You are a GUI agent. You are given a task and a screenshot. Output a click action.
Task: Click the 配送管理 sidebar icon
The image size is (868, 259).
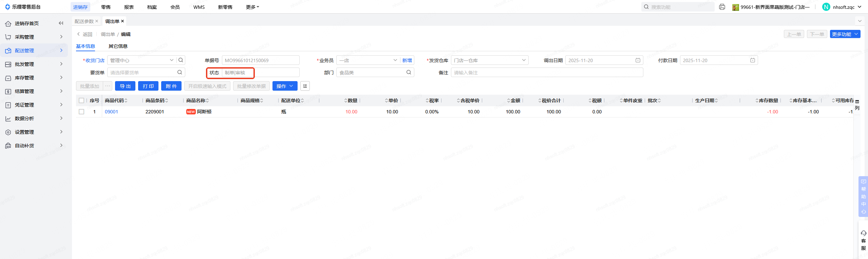[8, 51]
